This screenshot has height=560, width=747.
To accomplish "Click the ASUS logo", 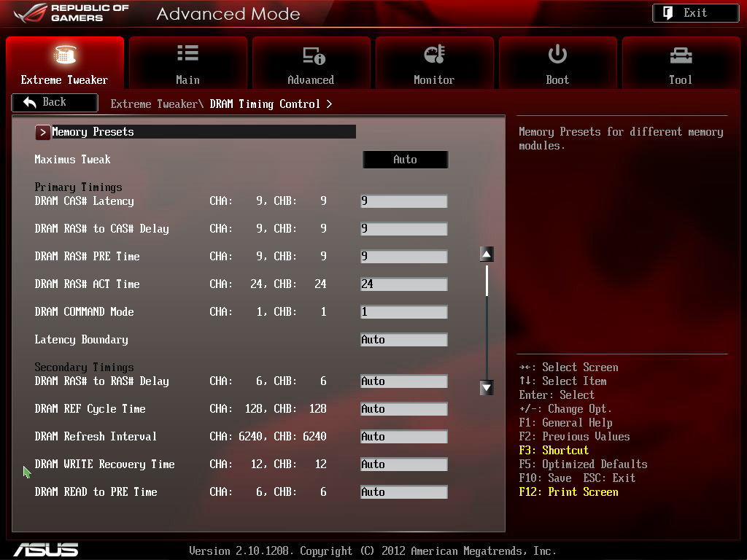I will (x=46, y=550).
